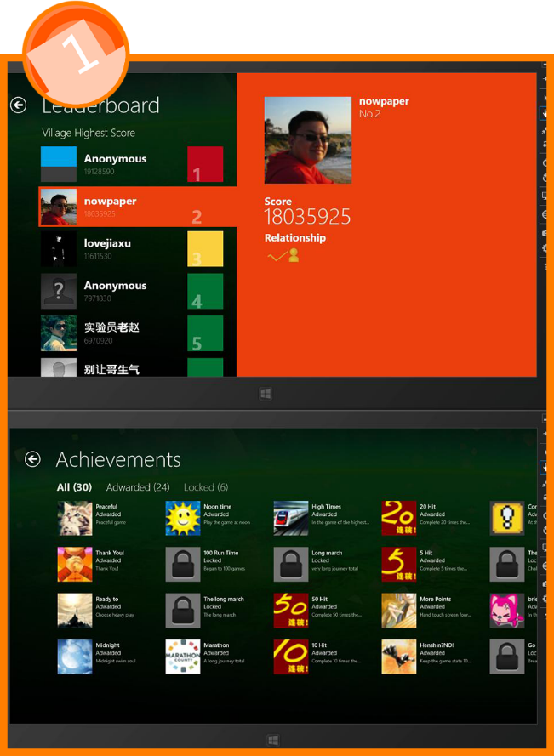Viewport: 554px width, 756px height.
Task: Click the Village Highest Score subtitle
Action: pyautogui.click(x=89, y=133)
